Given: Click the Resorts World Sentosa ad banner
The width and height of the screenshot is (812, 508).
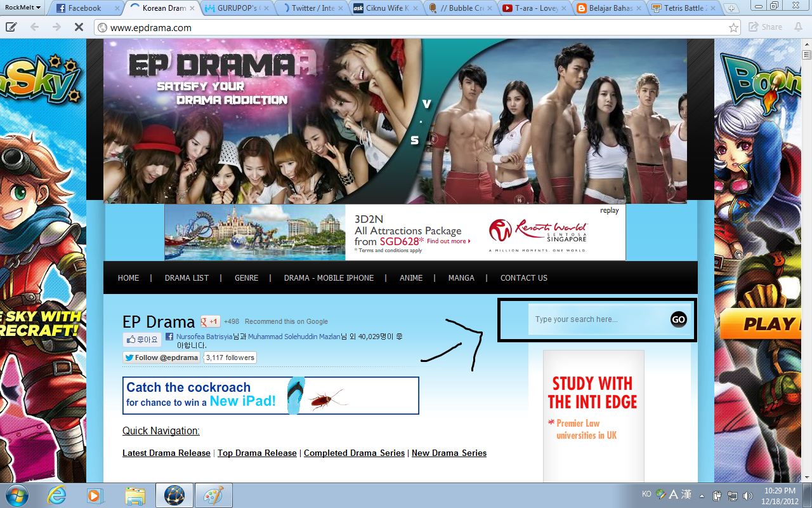Looking at the screenshot, I should coord(395,232).
